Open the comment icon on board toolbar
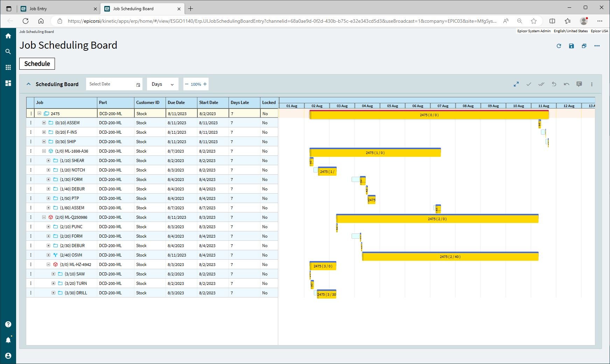The height and width of the screenshot is (364, 610). click(x=579, y=84)
